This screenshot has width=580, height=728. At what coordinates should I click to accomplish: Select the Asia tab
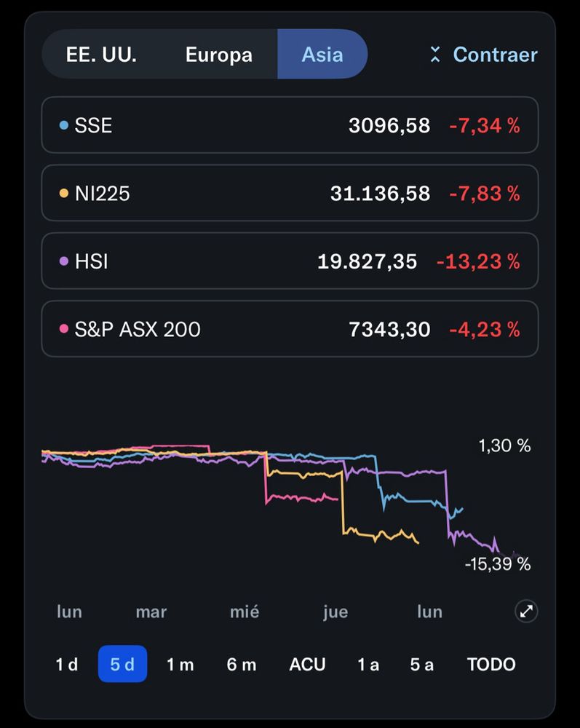click(x=322, y=55)
